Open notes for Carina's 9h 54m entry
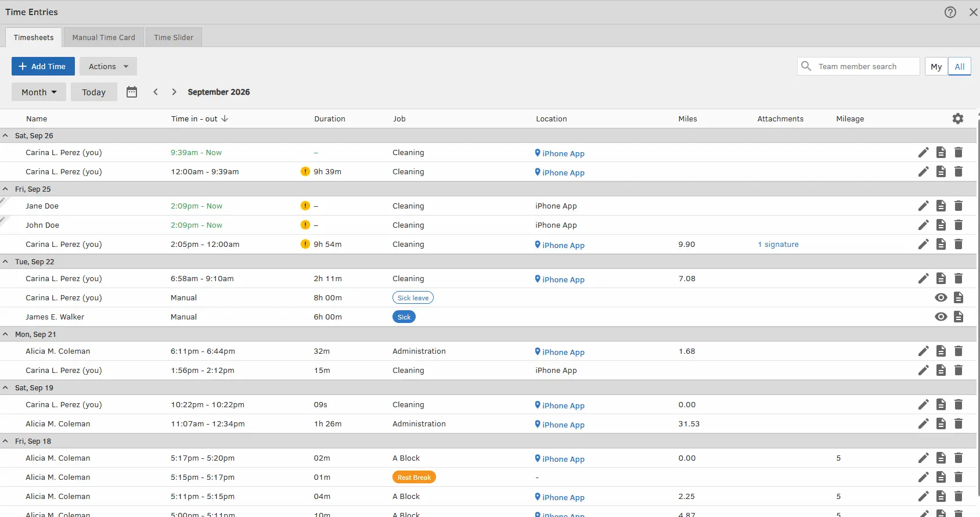This screenshot has height=517, width=980. click(941, 244)
